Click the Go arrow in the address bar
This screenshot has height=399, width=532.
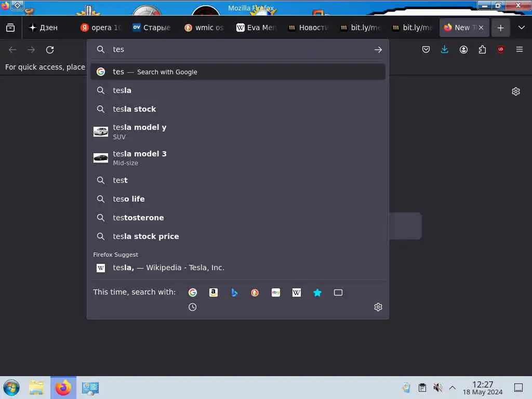point(378,49)
